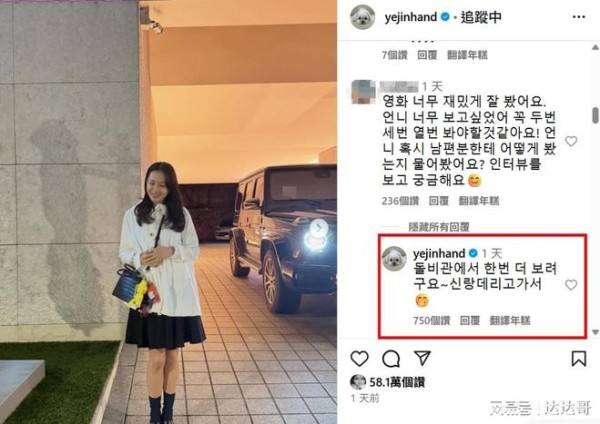
Task: Click yejinhand username in the header
Action: pos(411,17)
